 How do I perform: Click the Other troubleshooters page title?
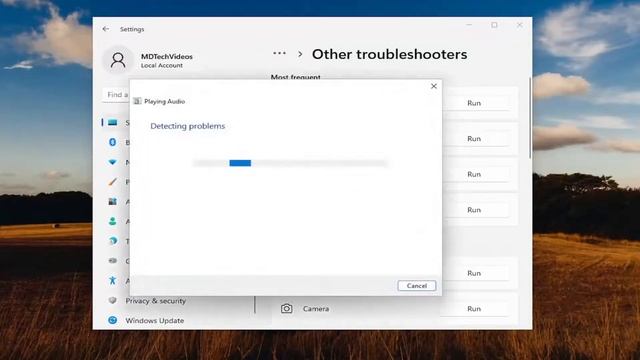click(389, 54)
